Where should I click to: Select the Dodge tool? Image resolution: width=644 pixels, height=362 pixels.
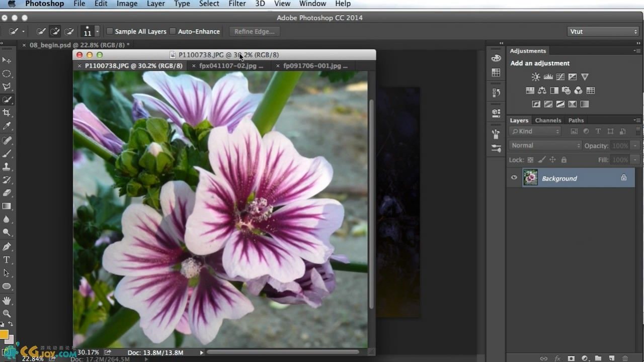click(x=7, y=232)
